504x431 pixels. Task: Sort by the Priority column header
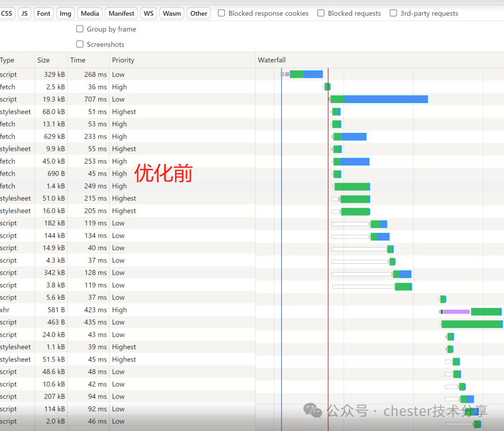(182, 60)
